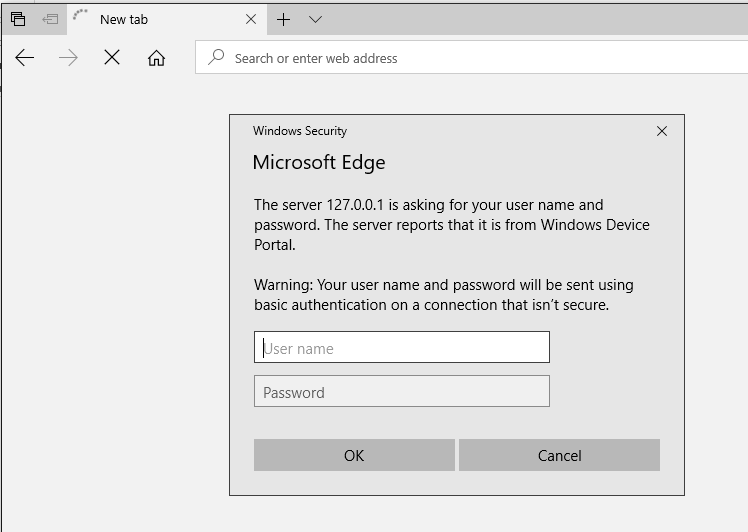Click the loading spinner on the tab
The height and width of the screenshot is (532, 748).
[x=81, y=17]
